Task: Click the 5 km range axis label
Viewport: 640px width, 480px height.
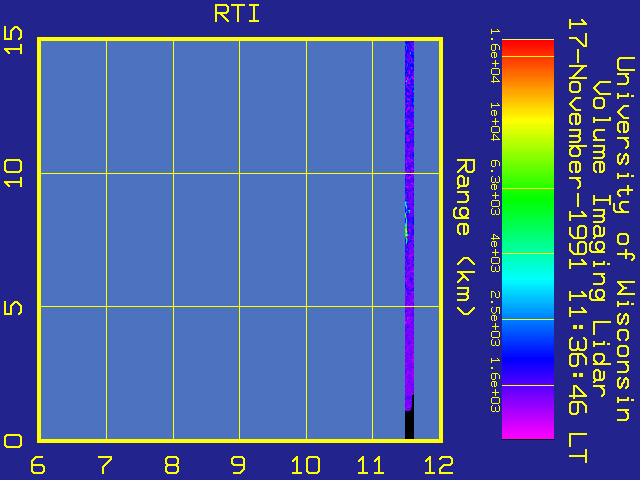Action: coord(13,308)
